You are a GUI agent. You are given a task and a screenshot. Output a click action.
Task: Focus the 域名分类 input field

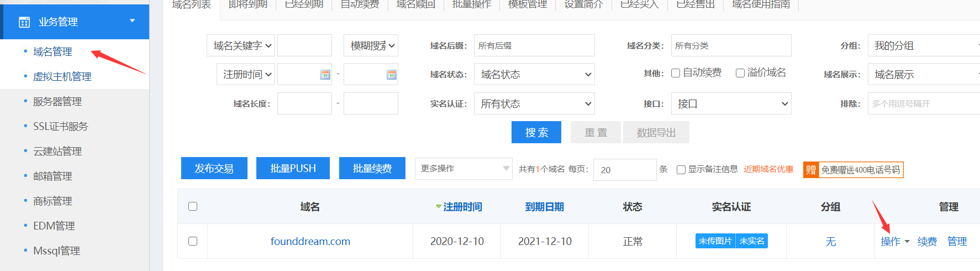tap(731, 45)
